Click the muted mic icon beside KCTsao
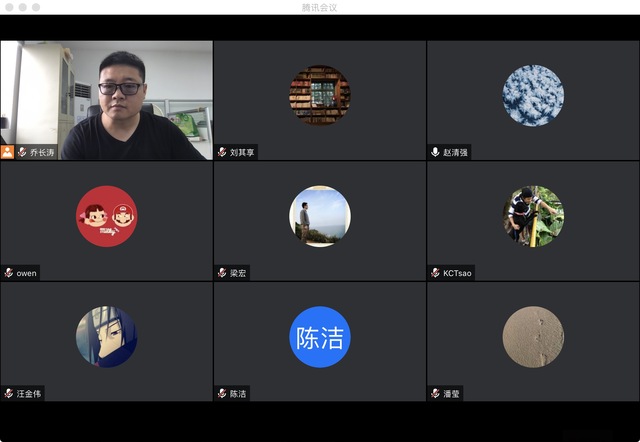Image resolution: width=640 pixels, height=442 pixels. tap(435, 273)
